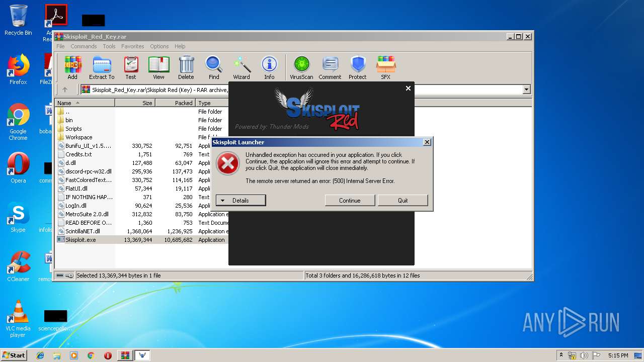Show hidden system tray icons
Image resolution: width=644 pixels, height=362 pixels.
[561, 355]
